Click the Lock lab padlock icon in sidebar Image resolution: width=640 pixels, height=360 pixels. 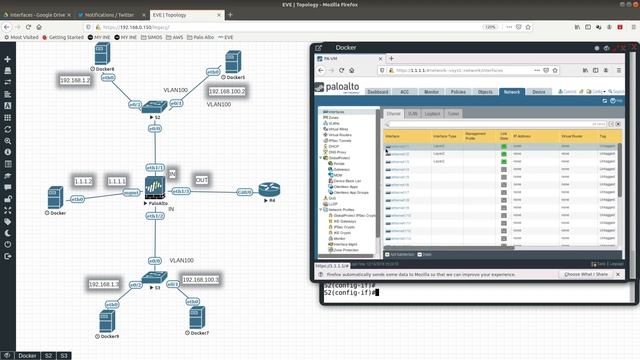[x=7, y=199]
